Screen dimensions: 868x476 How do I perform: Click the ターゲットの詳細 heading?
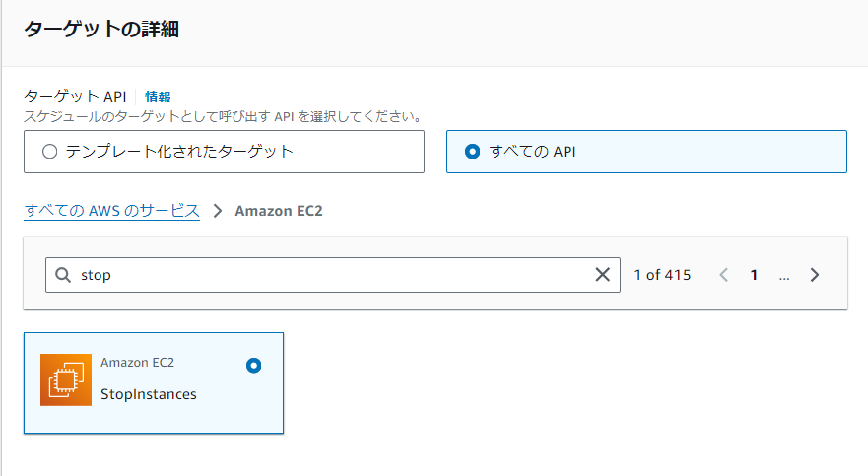pyautogui.click(x=101, y=29)
